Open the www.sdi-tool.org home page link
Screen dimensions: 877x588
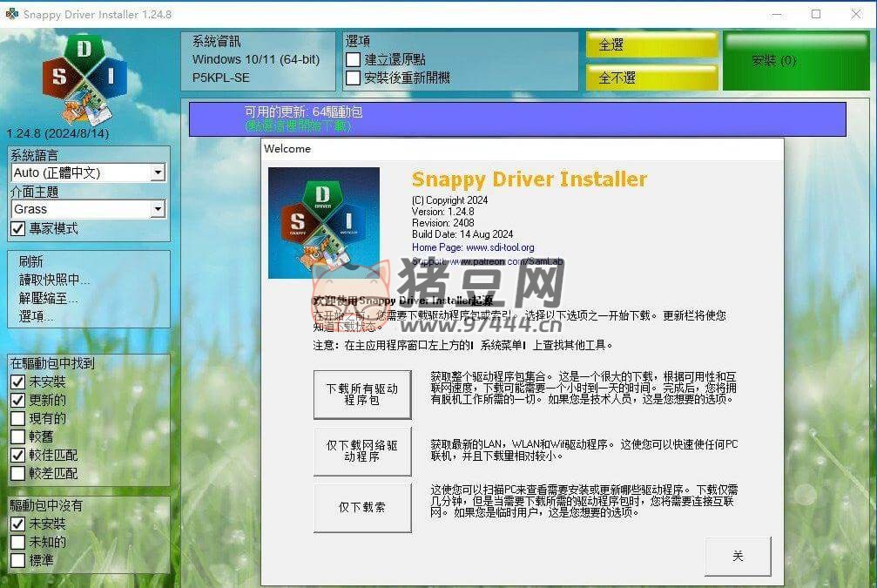(500, 247)
